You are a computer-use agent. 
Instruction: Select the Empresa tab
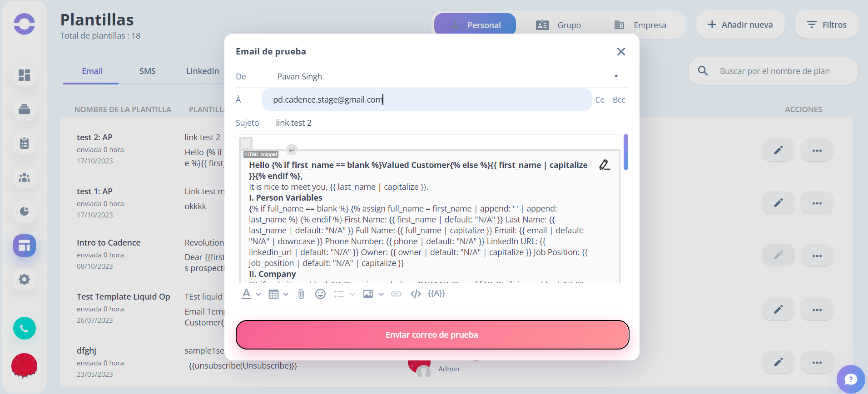640,25
